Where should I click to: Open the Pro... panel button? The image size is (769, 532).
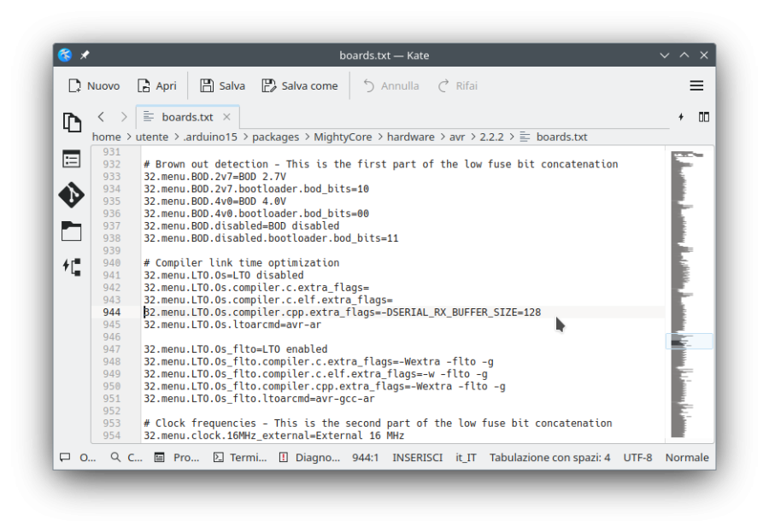point(177,458)
